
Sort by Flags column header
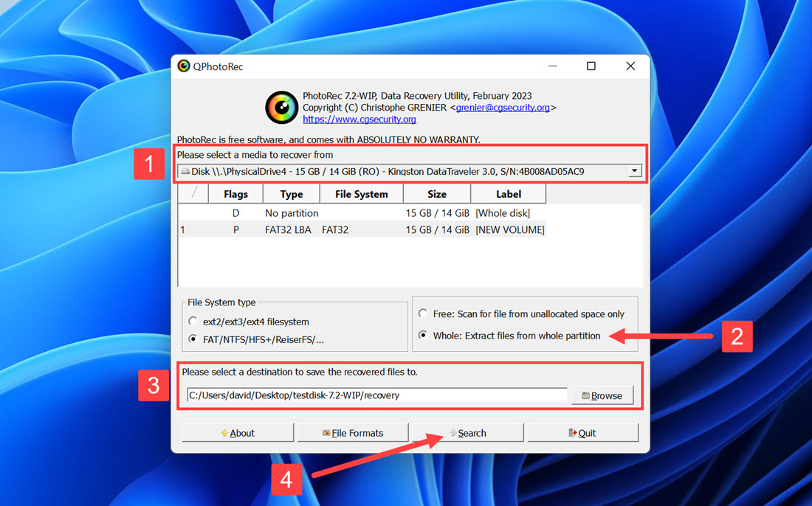235,194
